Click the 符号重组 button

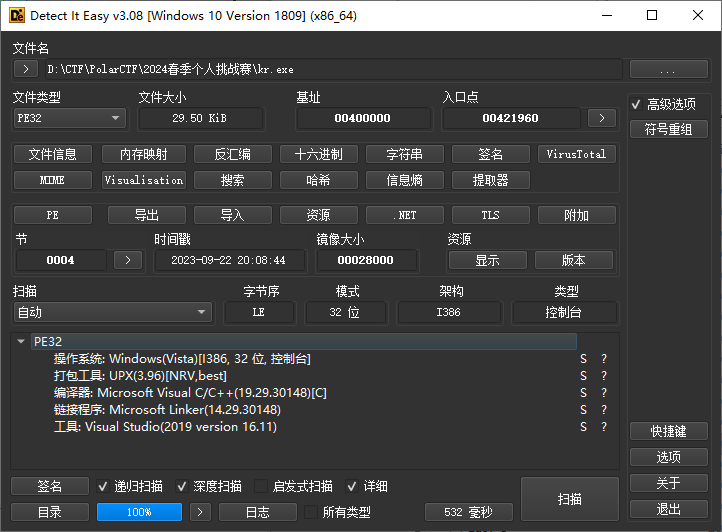[669, 129]
